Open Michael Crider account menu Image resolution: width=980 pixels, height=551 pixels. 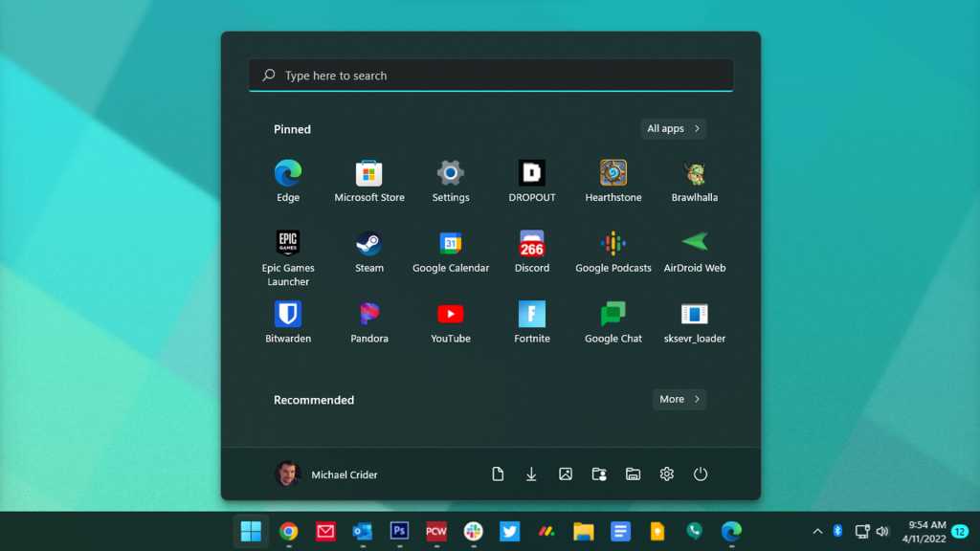click(326, 474)
